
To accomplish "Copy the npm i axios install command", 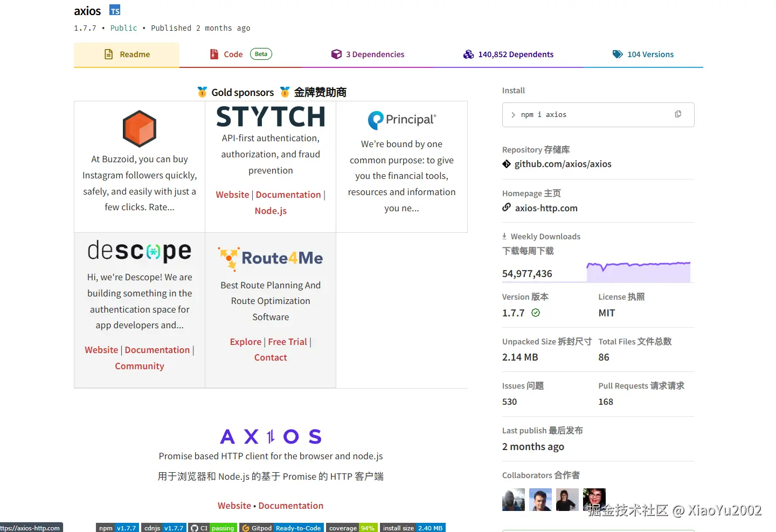I will (678, 114).
